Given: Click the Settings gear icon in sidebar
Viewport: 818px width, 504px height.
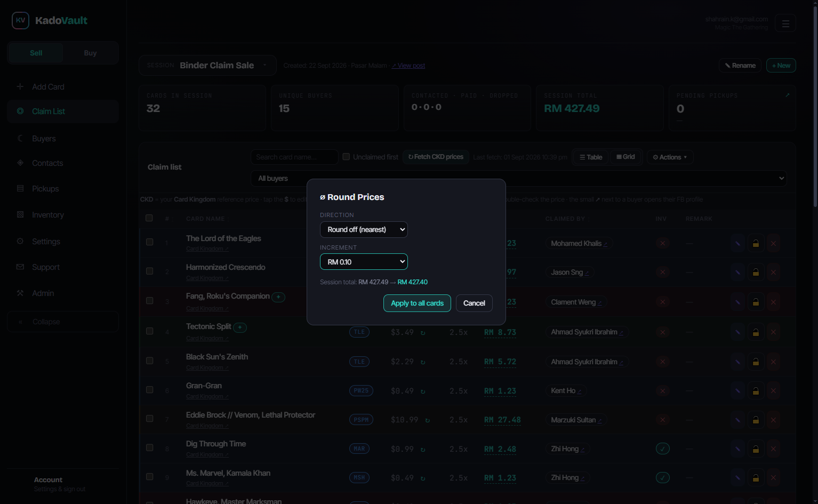Looking at the screenshot, I should coord(20,241).
